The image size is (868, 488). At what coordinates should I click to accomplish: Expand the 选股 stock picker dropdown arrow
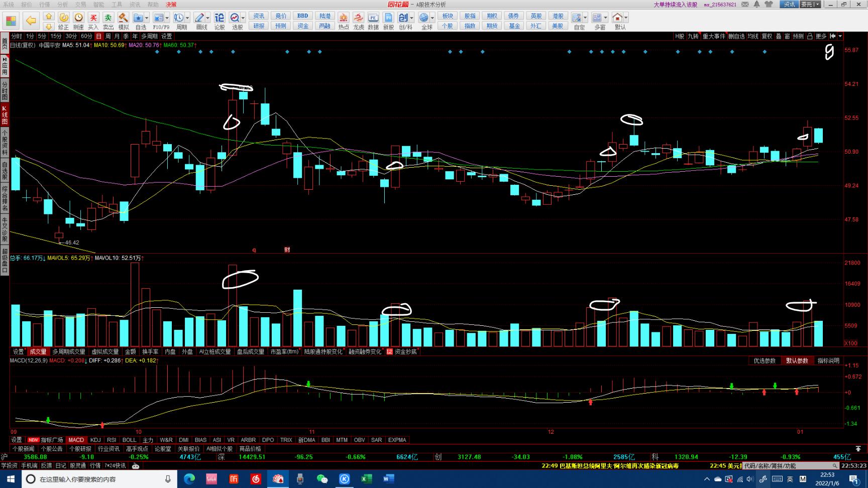243,18
